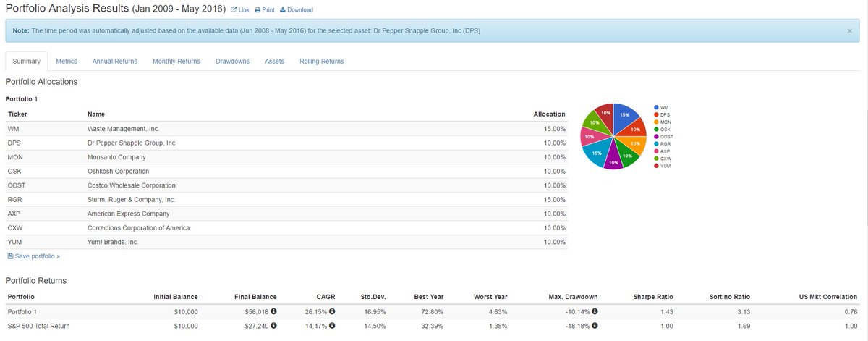This screenshot has width=868, height=341.
Task: Click the Std.Dev. column header
Action: (373, 297)
